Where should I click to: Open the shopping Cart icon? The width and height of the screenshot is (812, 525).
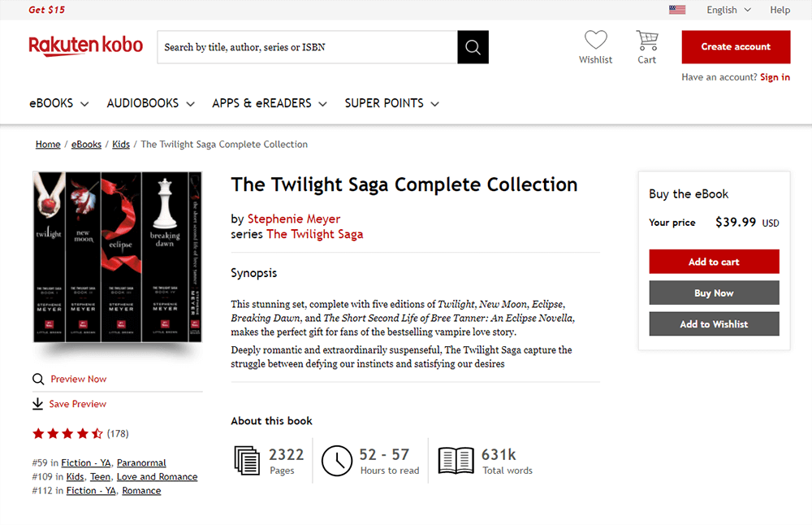point(646,40)
